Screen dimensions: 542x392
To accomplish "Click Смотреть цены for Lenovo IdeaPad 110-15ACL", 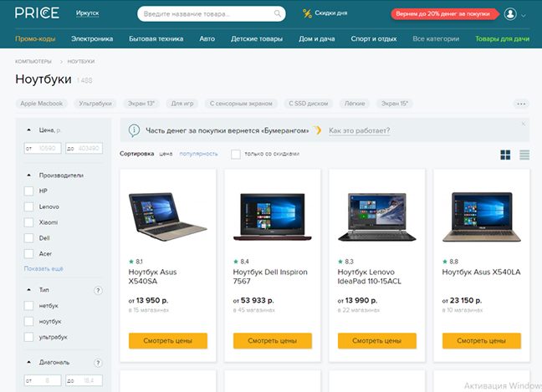I will (377, 341).
